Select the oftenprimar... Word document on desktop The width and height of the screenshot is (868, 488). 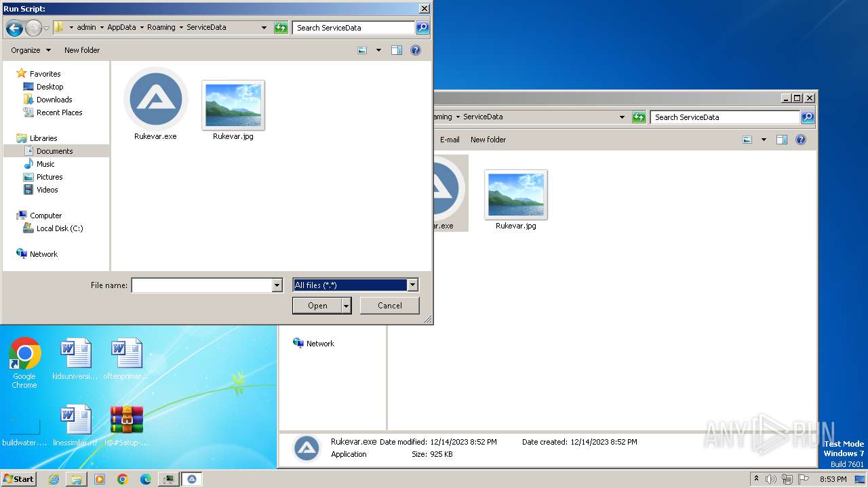coord(126,359)
